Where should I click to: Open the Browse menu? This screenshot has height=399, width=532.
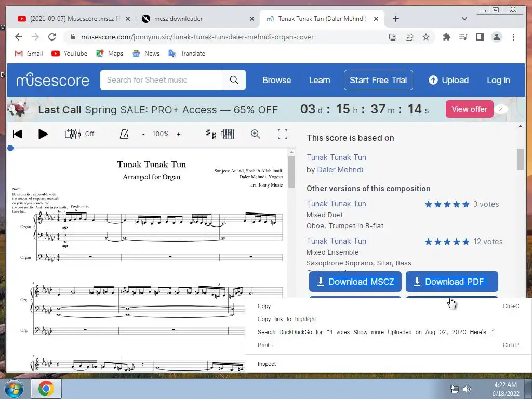coord(277,81)
